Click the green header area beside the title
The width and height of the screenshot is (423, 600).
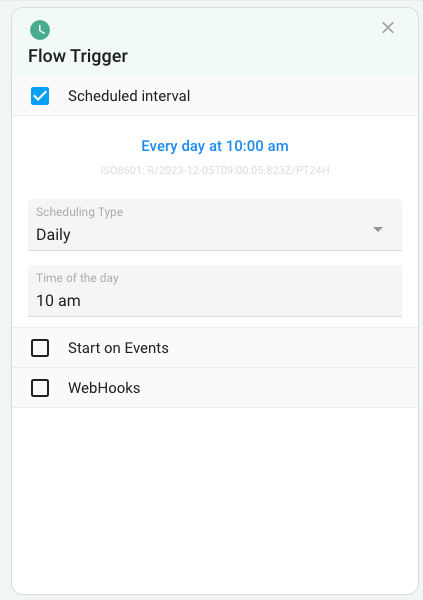tap(253, 56)
